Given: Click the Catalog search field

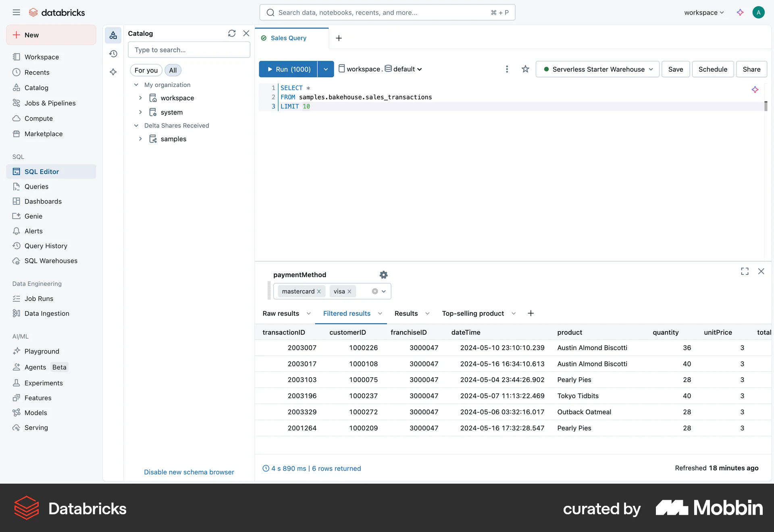Looking at the screenshot, I should tap(189, 50).
